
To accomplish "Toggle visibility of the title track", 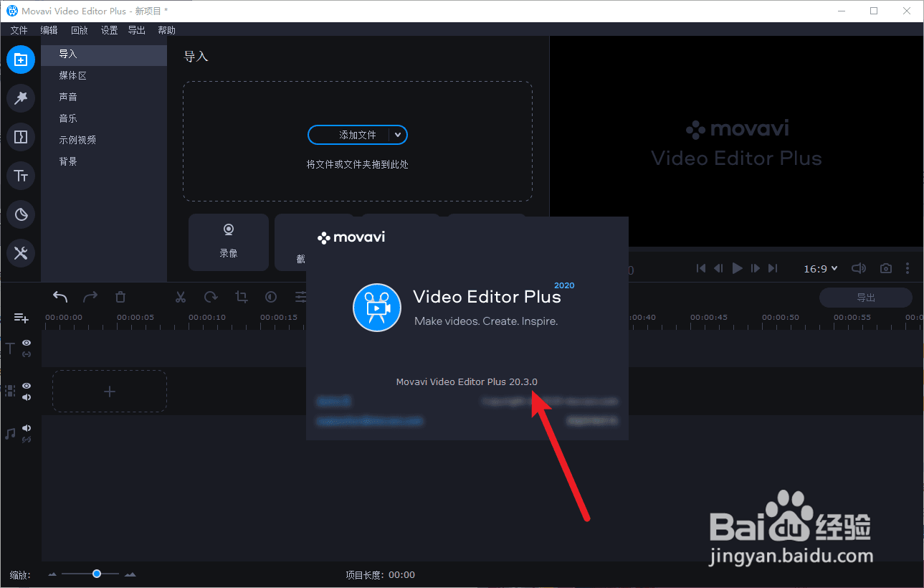I will pyautogui.click(x=27, y=343).
